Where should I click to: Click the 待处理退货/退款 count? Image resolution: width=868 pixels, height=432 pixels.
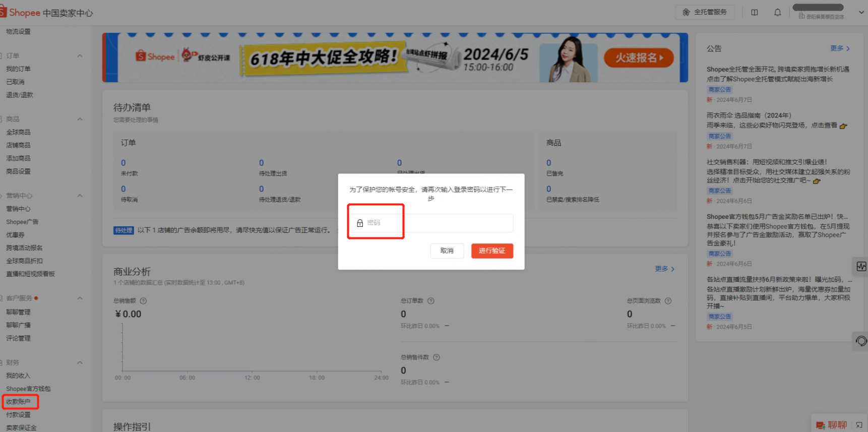point(261,189)
